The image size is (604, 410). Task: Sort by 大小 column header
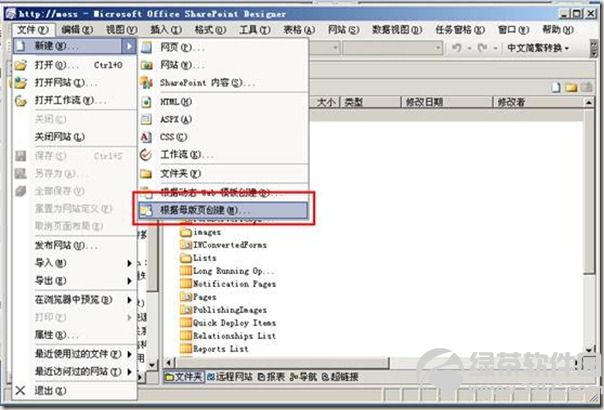pos(324,102)
